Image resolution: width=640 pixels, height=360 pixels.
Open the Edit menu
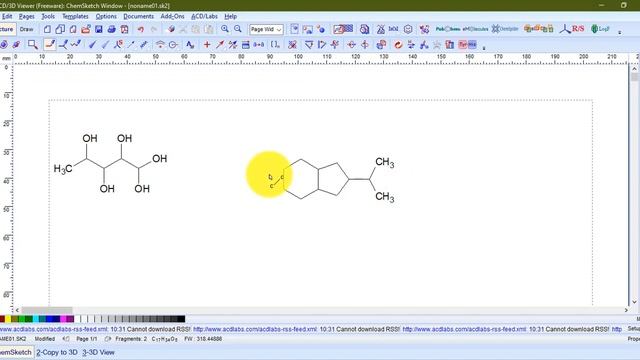pos(7,16)
